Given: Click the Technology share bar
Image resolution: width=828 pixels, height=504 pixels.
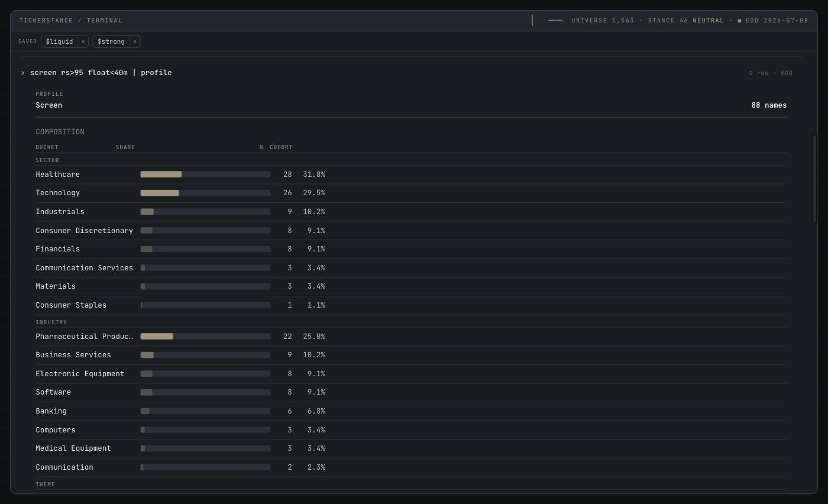Looking at the screenshot, I should [205, 193].
